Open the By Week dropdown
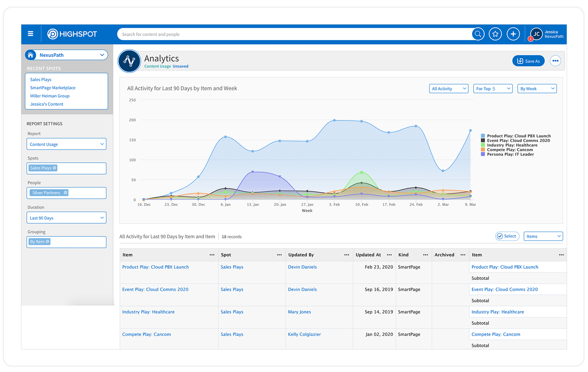The width and height of the screenshot is (588, 372). (537, 89)
